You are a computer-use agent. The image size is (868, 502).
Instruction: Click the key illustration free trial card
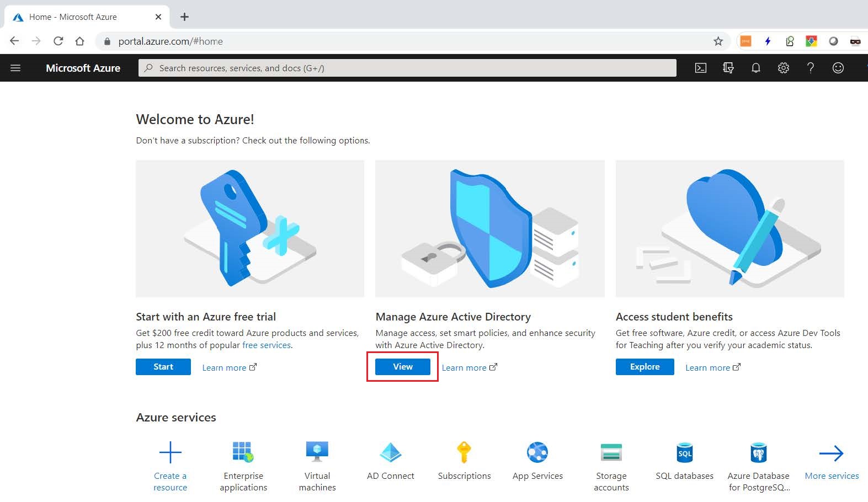[250, 228]
